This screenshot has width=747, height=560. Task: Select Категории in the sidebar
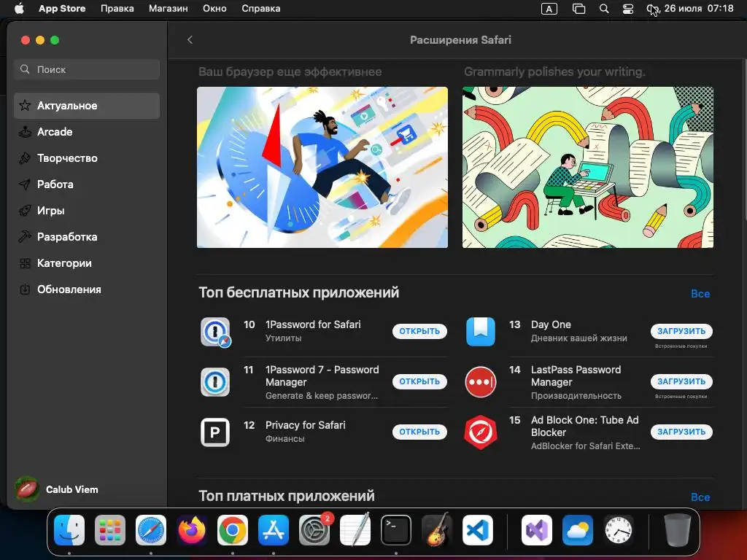click(x=87, y=262)
